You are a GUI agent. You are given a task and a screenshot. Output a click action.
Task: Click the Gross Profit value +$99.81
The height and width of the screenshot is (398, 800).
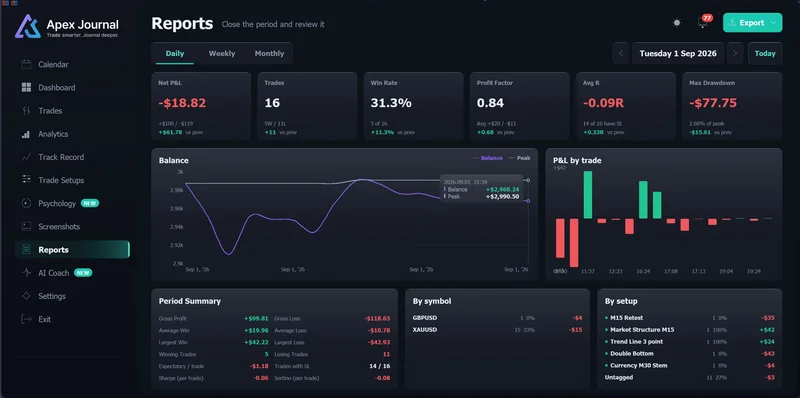point(256,318)
